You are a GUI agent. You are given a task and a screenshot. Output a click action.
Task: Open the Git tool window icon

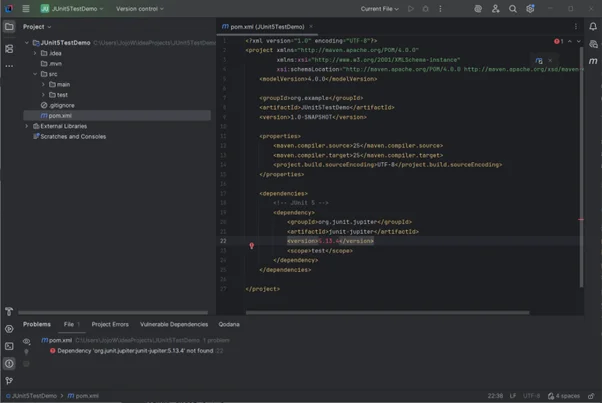[x=9, y=380]
